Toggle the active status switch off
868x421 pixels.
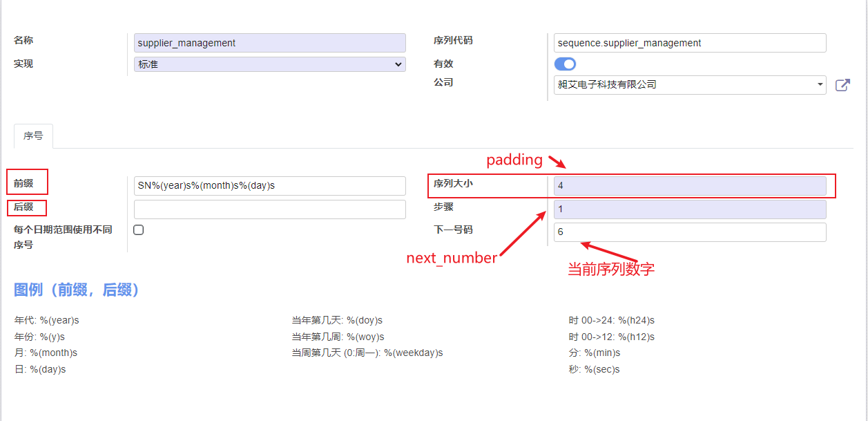(564, 63)
